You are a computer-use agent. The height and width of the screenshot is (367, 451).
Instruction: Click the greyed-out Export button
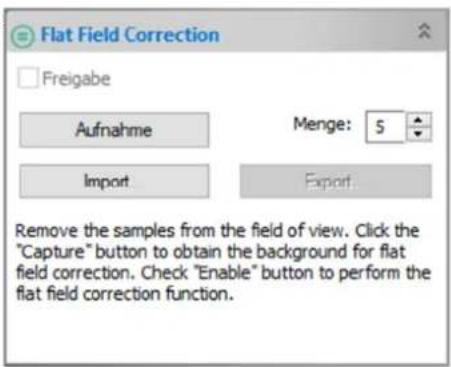point(336,181)
